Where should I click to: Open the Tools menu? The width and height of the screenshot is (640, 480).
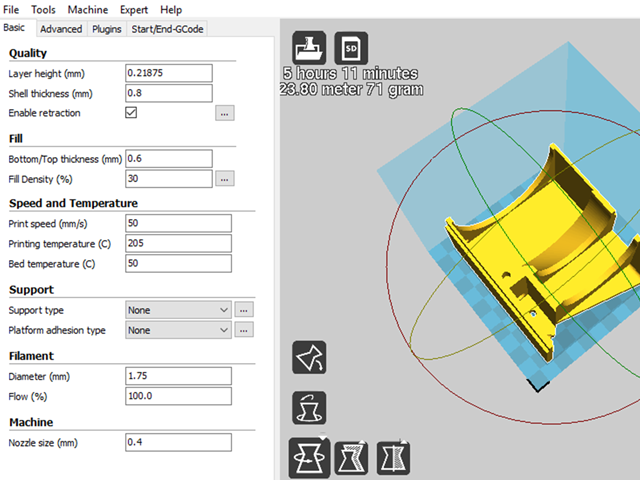[43, 9]
